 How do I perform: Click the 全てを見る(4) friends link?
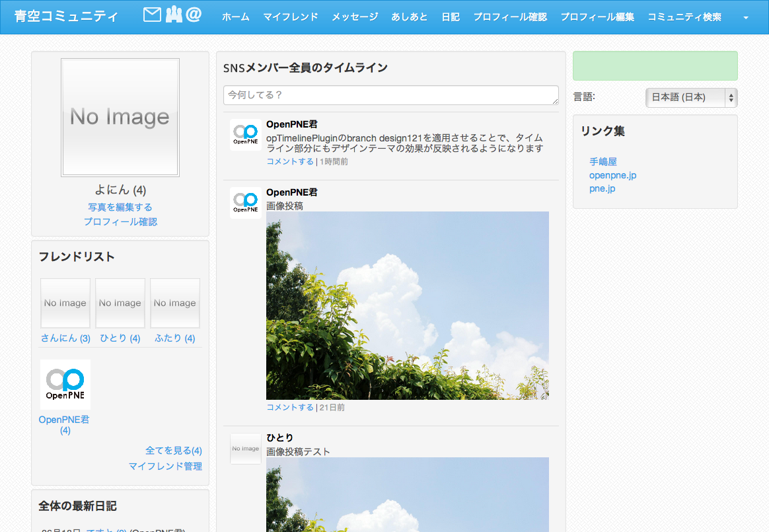click(174, 451)
